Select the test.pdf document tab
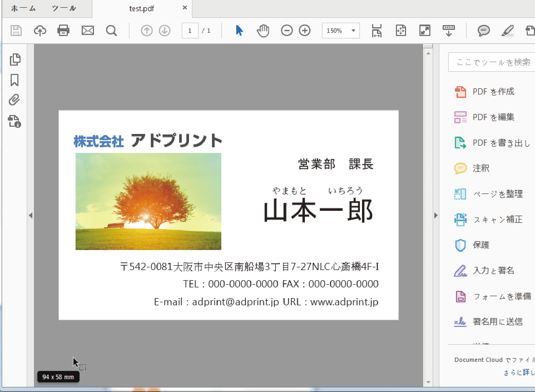535x392 pixels. click(141, 9)
